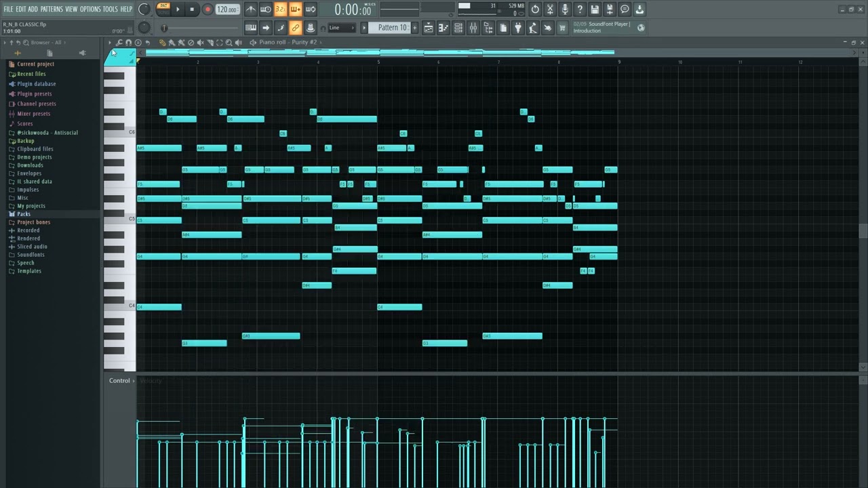The image size is (868, 488).
Task: Click the Stop transport button
Action: pyautogui.click(x=193, y=9)
